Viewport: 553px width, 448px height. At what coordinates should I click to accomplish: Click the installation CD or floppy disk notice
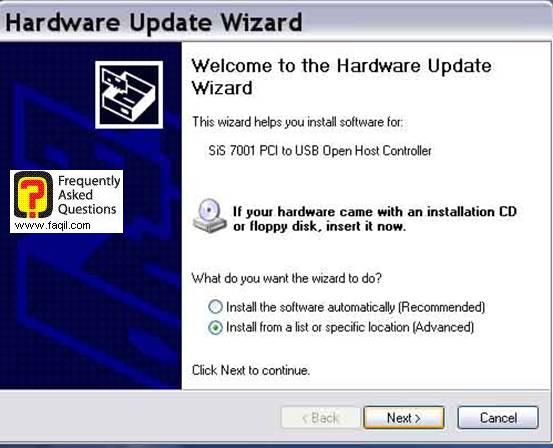click(375, 219)
